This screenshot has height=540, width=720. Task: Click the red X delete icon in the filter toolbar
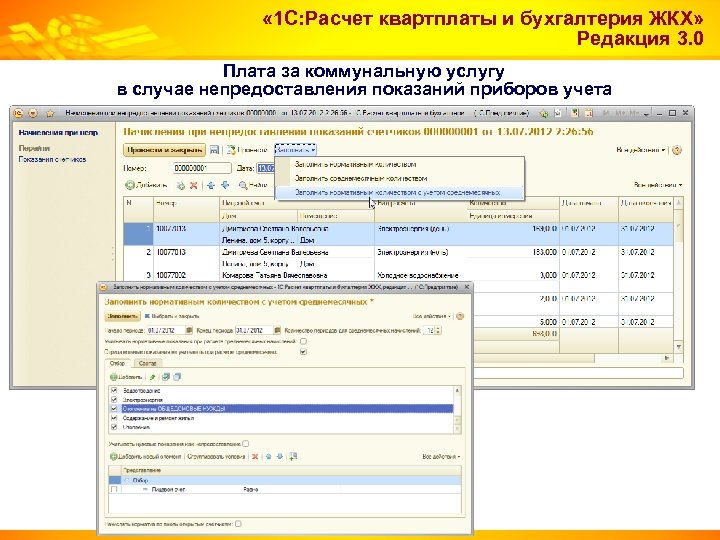(255, 456)
